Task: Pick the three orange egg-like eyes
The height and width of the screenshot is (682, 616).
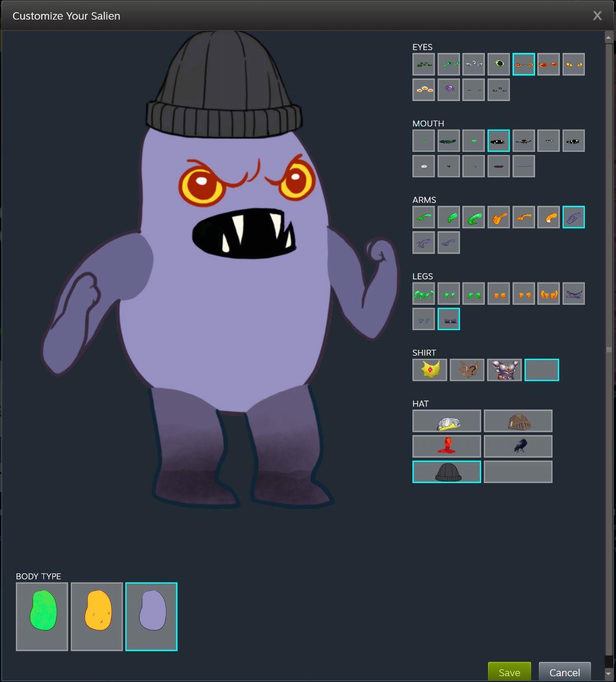Action: [424, 90]
